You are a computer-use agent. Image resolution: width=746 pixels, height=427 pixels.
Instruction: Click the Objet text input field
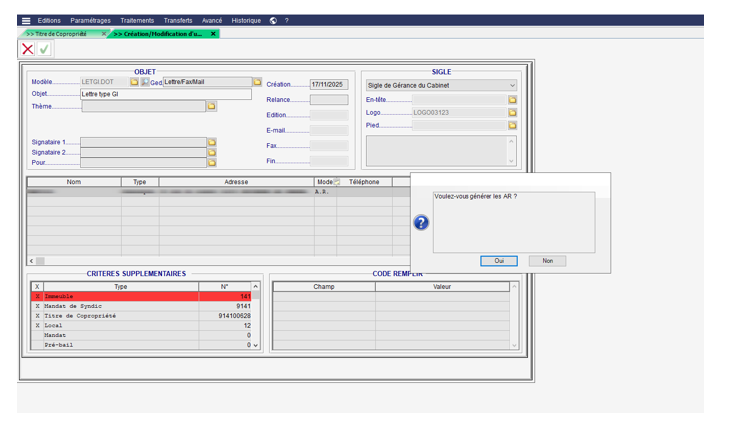[x=166, y=94]
